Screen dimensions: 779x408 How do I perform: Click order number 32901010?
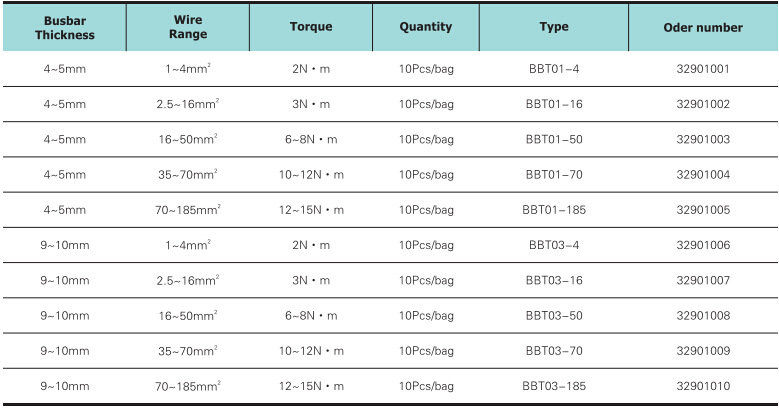[703, 385]
